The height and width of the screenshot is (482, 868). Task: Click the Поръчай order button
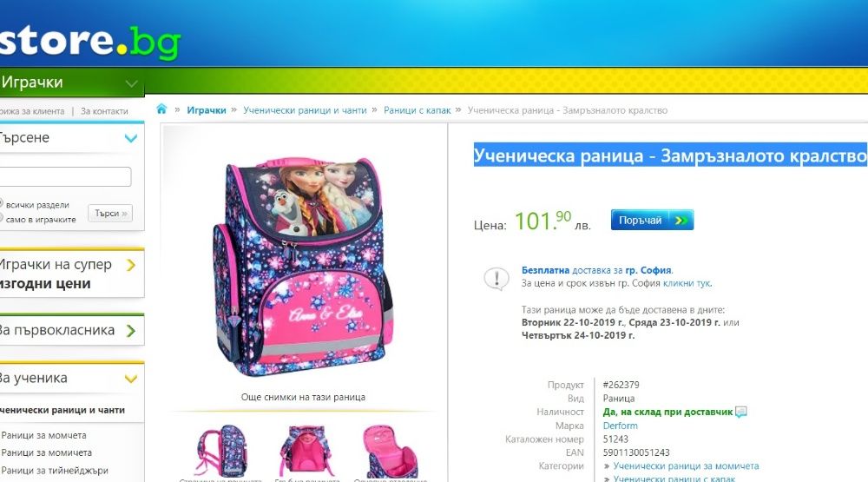click(652, 220)
